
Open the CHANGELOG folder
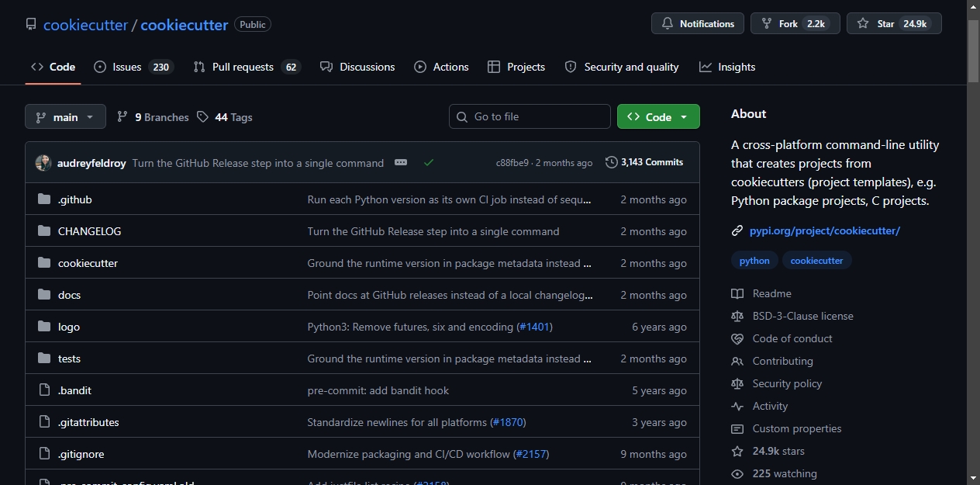[x=90, y=231]
